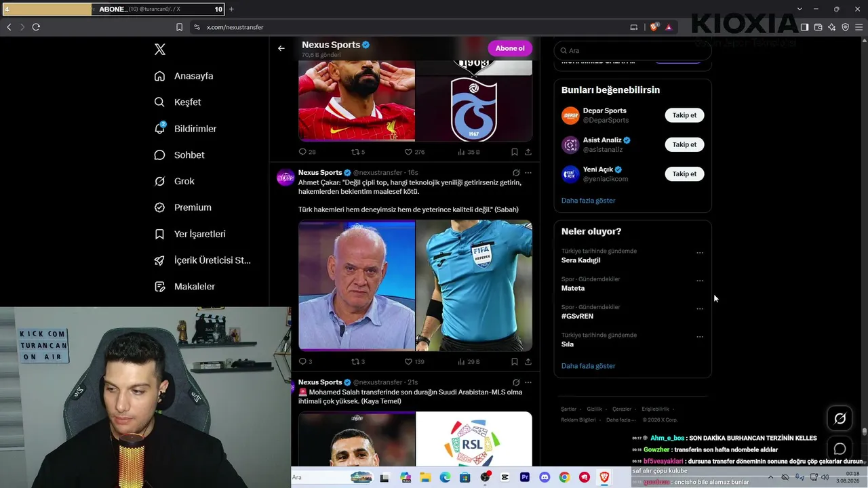Click the Abone ol subscribe button

tap(510, 48)
